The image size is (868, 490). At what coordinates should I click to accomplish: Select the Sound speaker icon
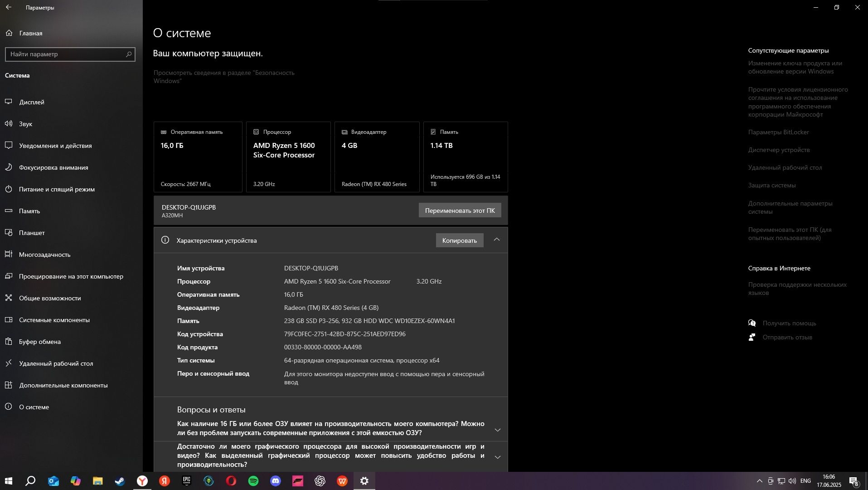pos(9,123)
